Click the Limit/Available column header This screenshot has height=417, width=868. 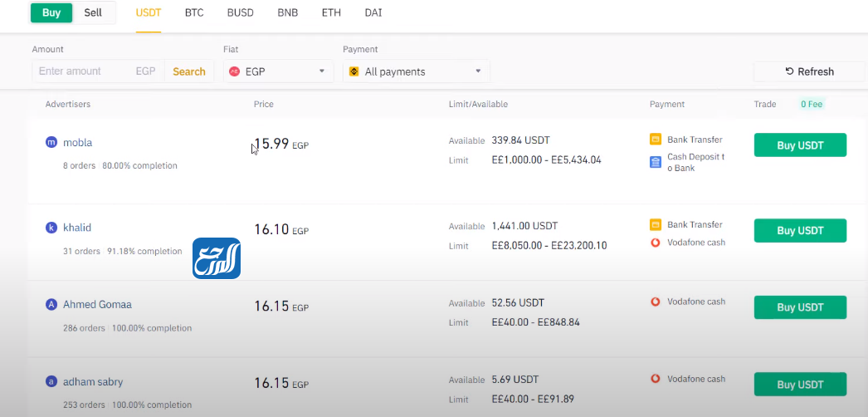(x=478, y=104)
